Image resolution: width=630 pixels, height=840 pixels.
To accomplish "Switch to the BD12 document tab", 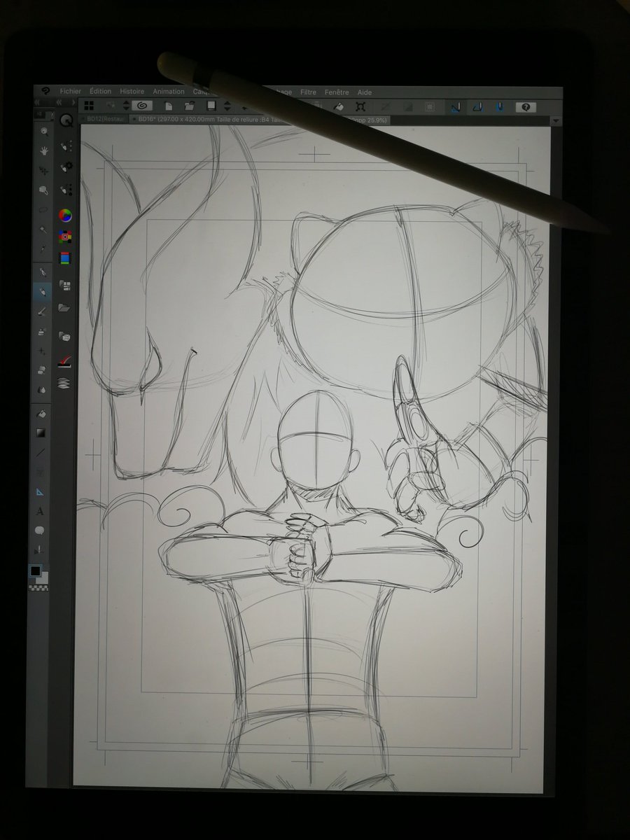I will coord(104,120).
